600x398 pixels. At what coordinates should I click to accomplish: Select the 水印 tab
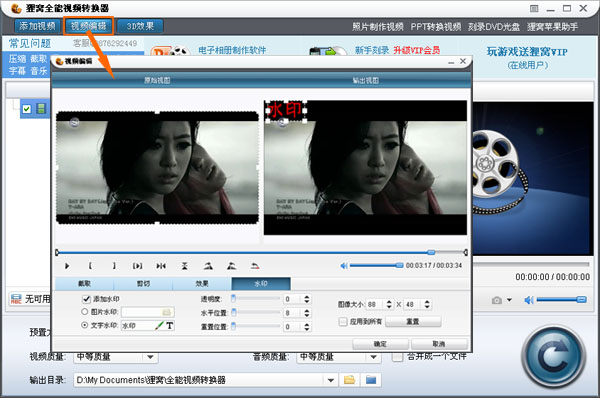(x=261, y=284)
